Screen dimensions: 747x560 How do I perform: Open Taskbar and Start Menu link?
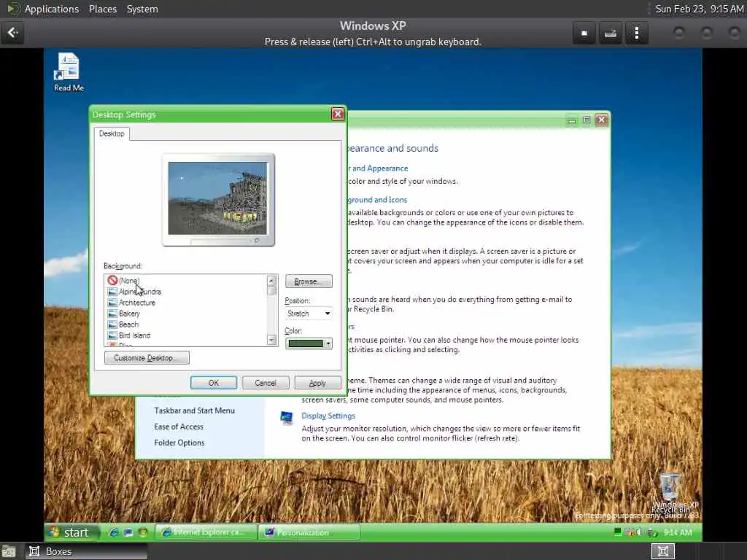tap(194, 411)
